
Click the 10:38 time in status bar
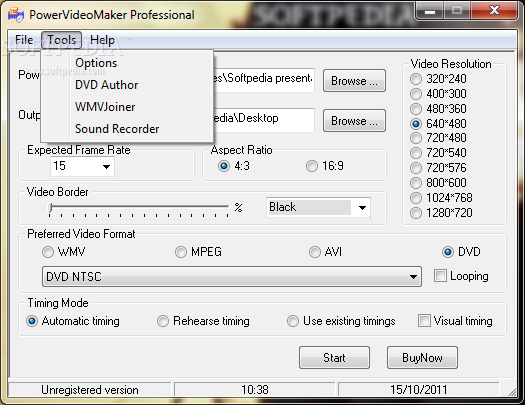[x=254, y=390]
